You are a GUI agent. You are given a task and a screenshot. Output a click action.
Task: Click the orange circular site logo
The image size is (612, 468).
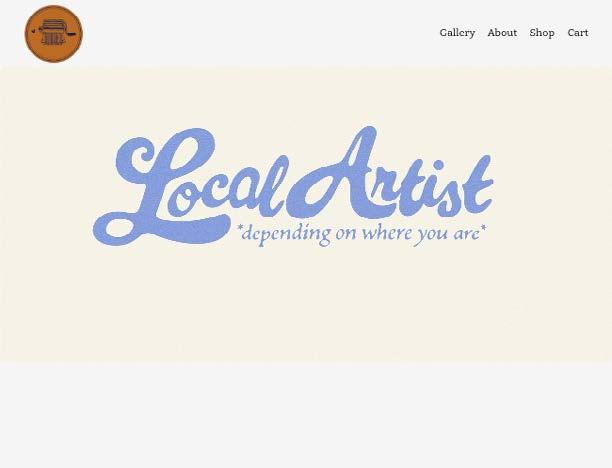pyautogui.click(x=54, y=34)
